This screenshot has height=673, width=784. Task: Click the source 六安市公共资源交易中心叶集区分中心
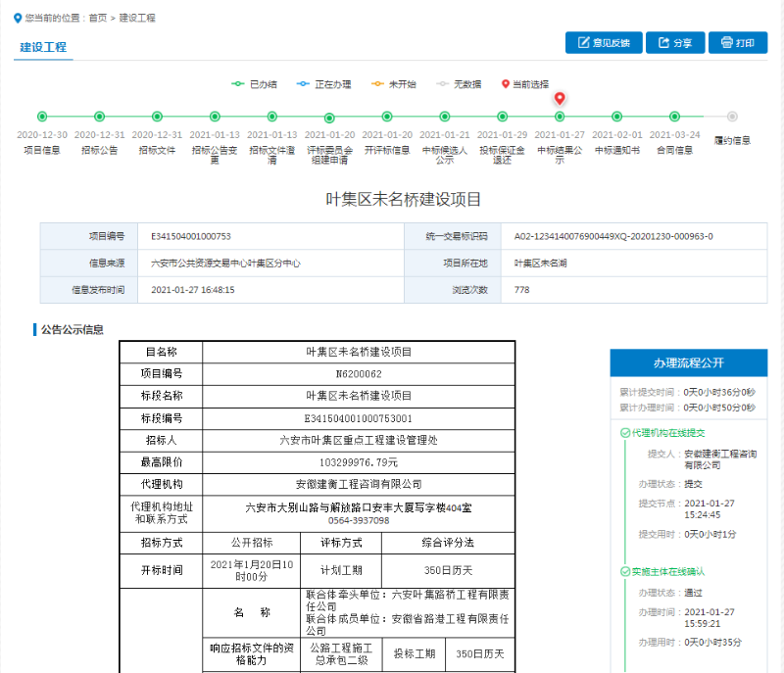coord(225,264)
